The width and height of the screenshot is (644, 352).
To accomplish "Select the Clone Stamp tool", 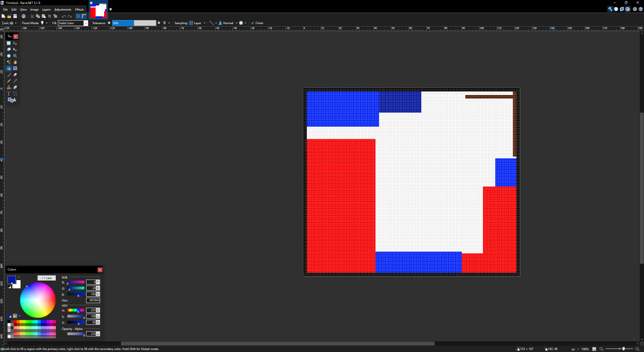I will coord(9,87).
